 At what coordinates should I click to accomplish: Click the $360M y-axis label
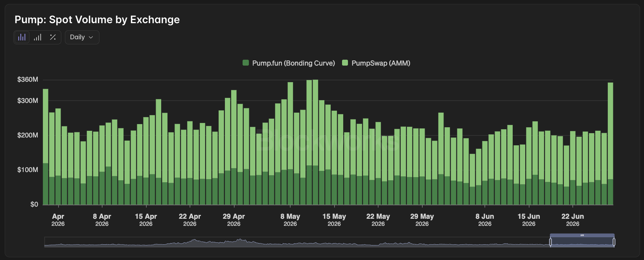click(28, 79)
